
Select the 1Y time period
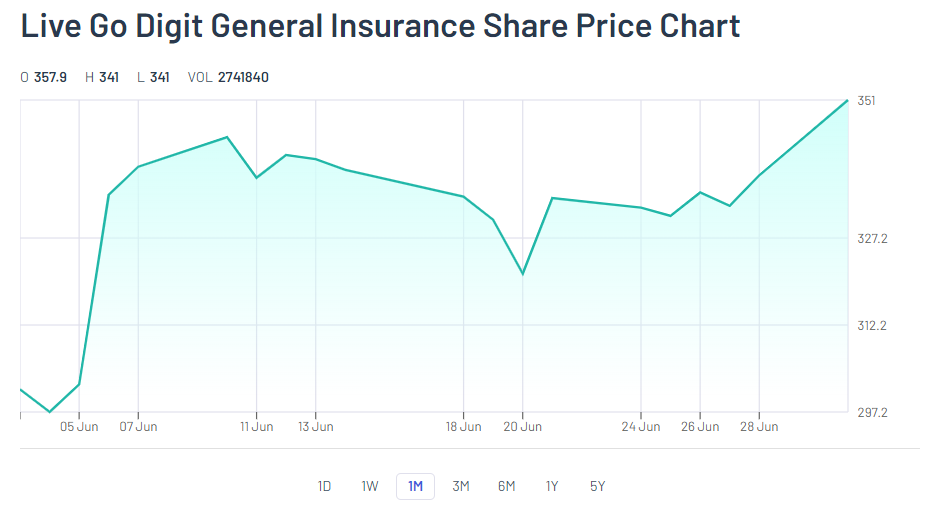tap(552, 487)
